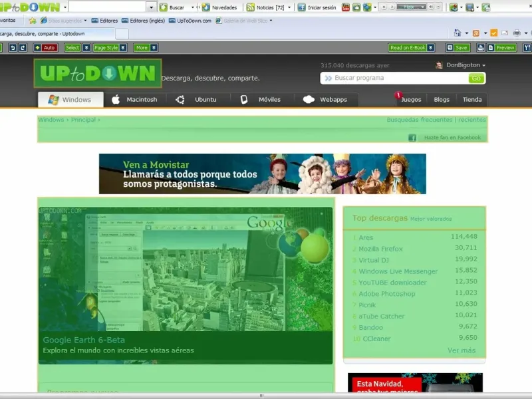Image resolution: width=532 pixels, height=399 pixels.
Task: Click the tools wrench icon
Action: click(x=527, y=48)
